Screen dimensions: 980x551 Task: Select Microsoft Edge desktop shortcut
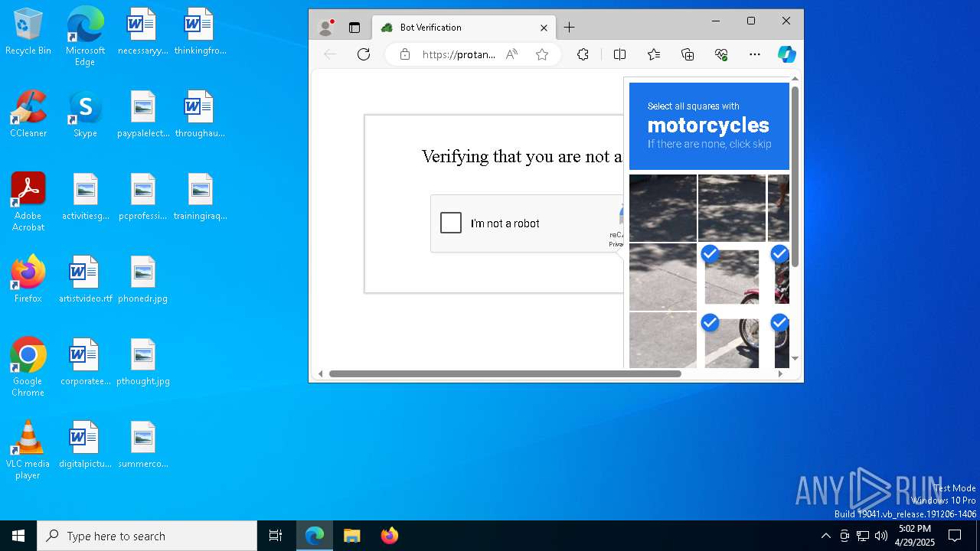click(85, 36)
